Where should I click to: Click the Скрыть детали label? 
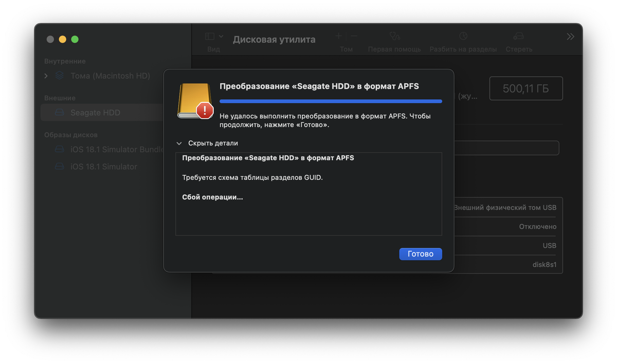tap(213, 143)
